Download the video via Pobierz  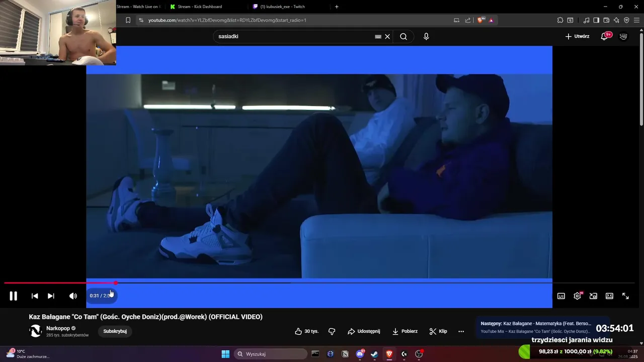405,331
